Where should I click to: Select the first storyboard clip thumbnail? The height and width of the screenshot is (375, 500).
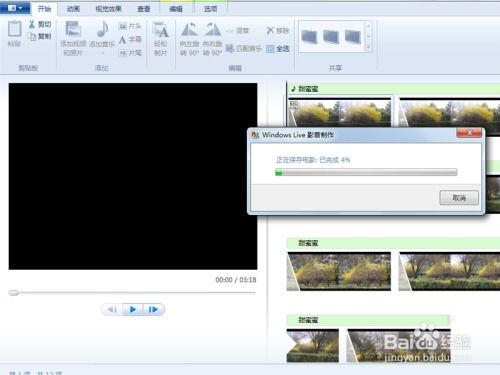(339, 112)
